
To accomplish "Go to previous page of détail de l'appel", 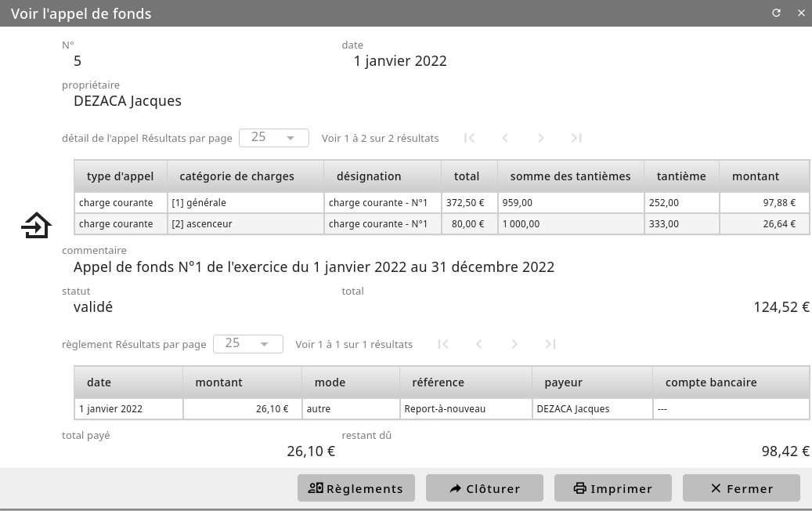I will tap(505, 138).
